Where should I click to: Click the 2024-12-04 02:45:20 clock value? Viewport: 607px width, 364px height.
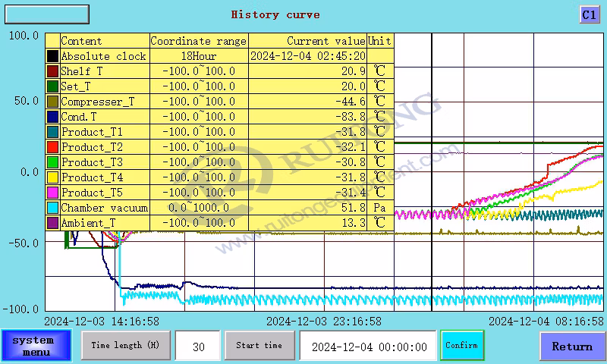pos(308,56)
